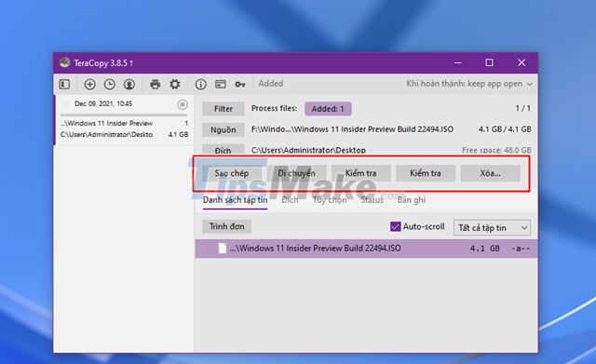596x364 pixels.
Task: Click 'C:\Users\Administrator\Desktop' target path
Action: (x=308, y=150)
